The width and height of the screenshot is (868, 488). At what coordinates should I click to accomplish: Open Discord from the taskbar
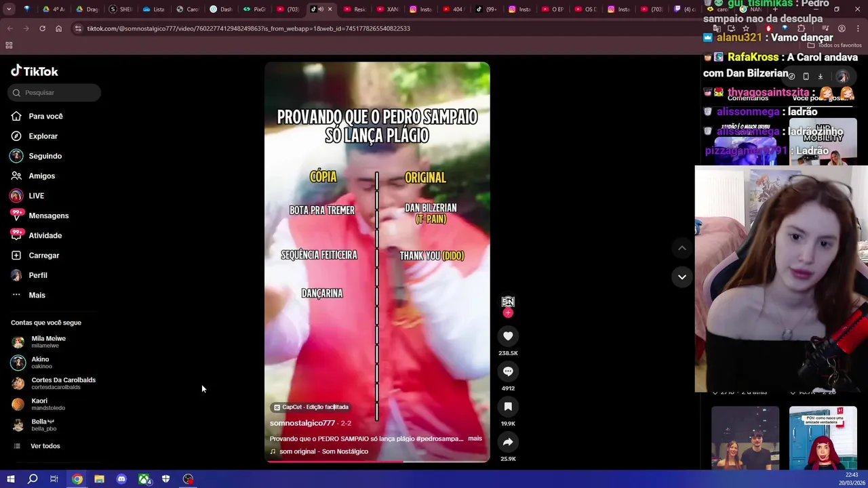[121, 479]
